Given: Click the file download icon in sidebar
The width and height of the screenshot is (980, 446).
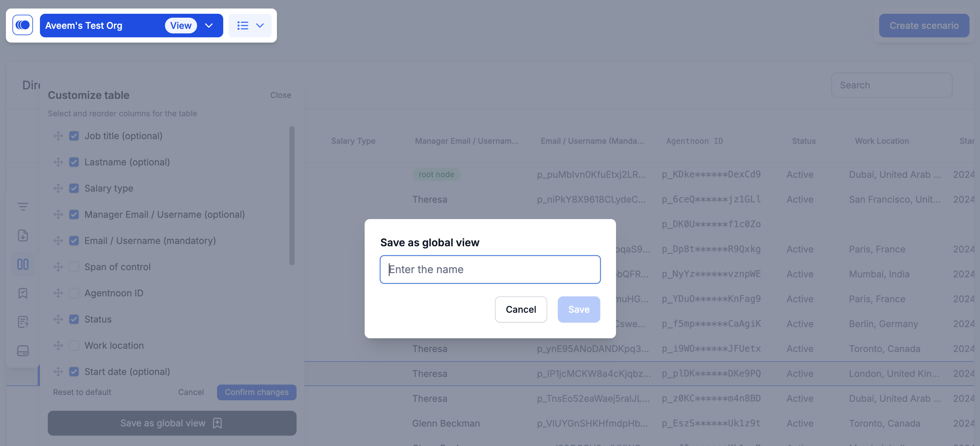Looking at the screenshot, I should 23,235.
